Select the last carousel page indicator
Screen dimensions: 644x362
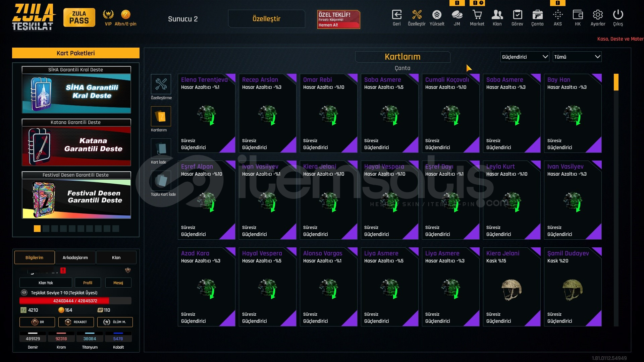(x=116, y=229)
